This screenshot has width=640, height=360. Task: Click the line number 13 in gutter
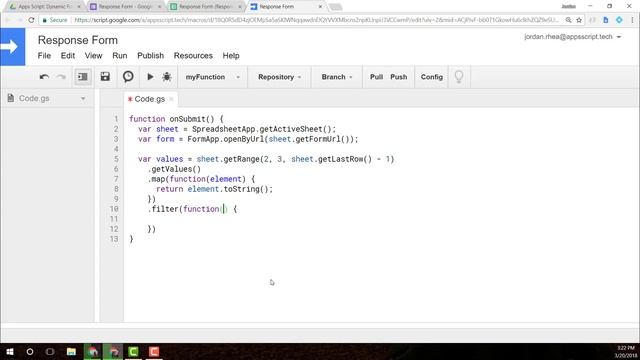(x=114, y=239)
